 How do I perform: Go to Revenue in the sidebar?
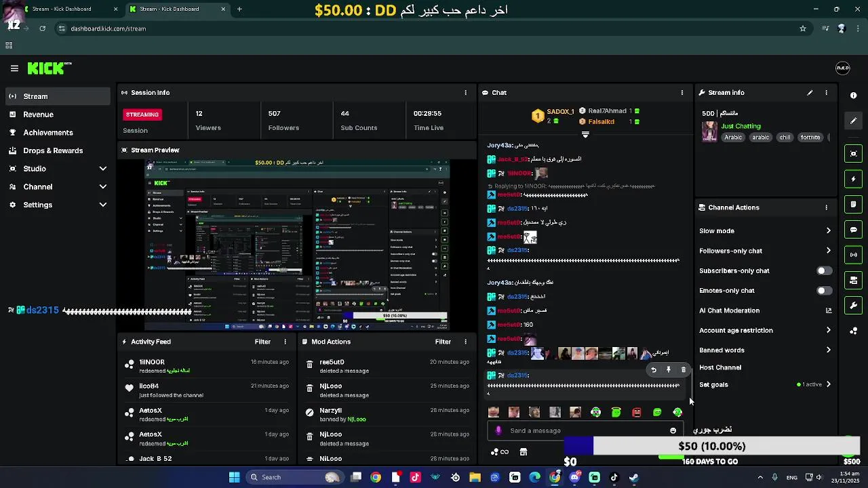[58, 115]
